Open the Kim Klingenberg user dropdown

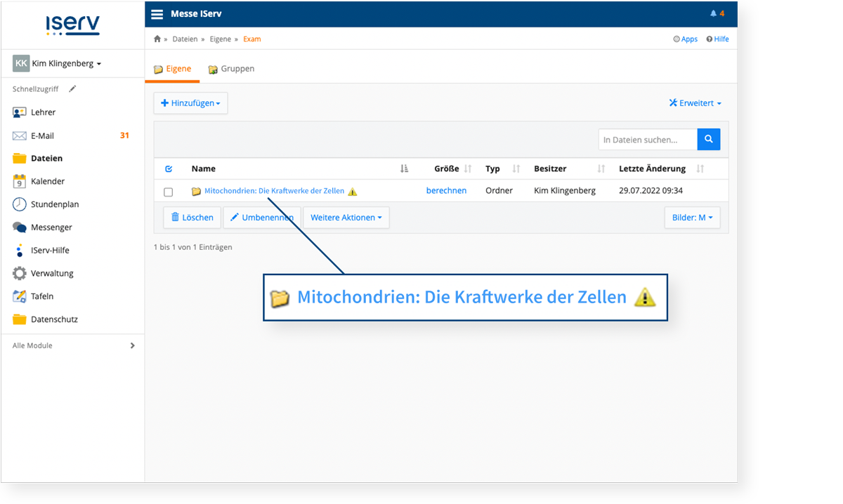point(67,63)
